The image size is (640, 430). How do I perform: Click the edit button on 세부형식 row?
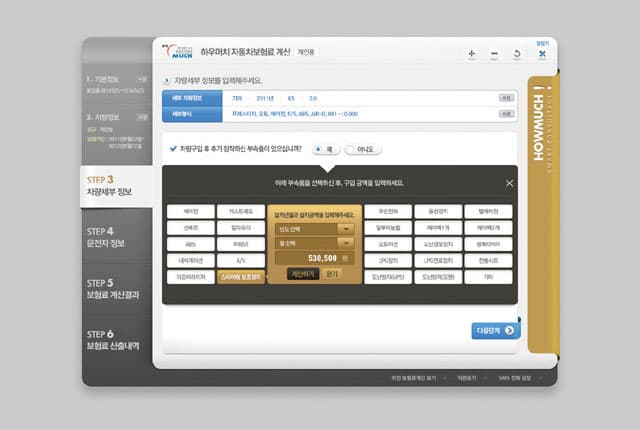(x=506, y=114)
